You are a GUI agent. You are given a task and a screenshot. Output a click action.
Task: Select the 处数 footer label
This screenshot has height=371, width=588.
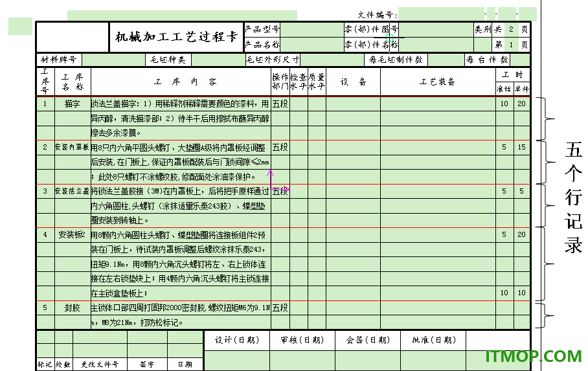[63, 365]
